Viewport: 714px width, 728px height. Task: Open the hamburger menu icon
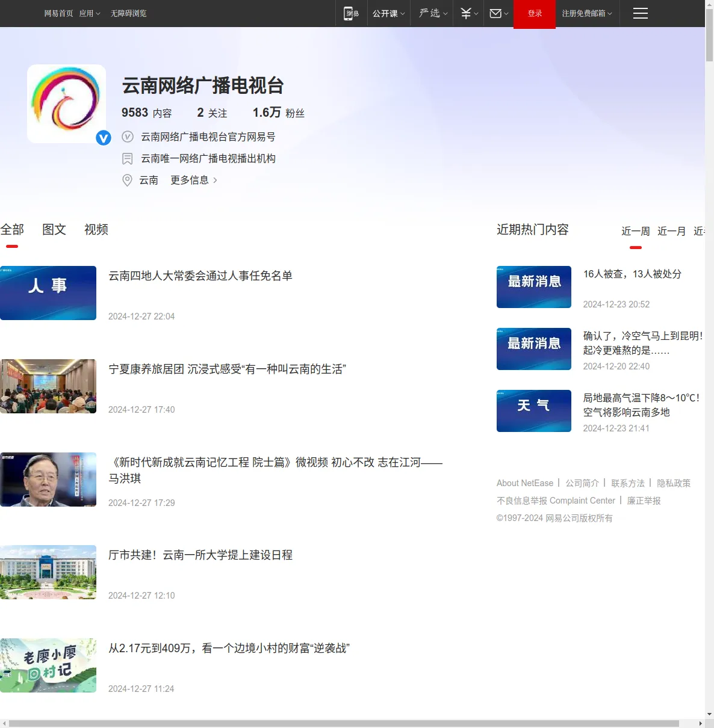[641, 13]
